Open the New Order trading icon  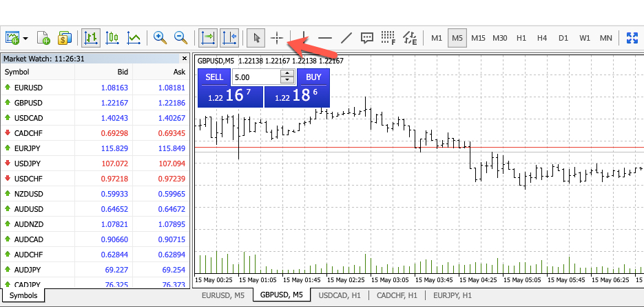tap(65, 38)
